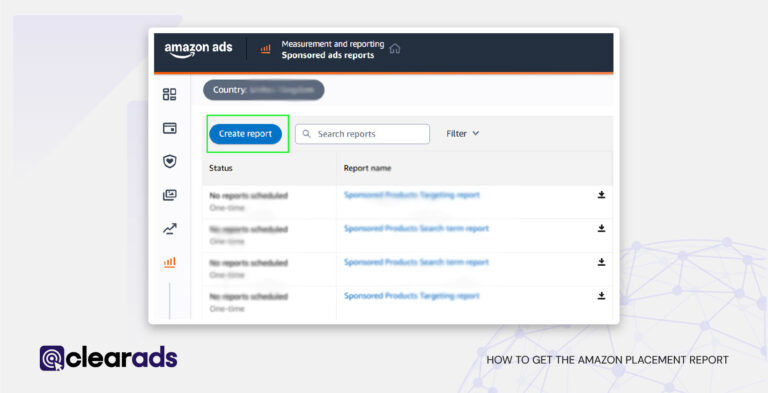Screen dimensions: 768x393
Task: Download the second row Search term report
Action: pyautogui.click(x=601, y=228)
